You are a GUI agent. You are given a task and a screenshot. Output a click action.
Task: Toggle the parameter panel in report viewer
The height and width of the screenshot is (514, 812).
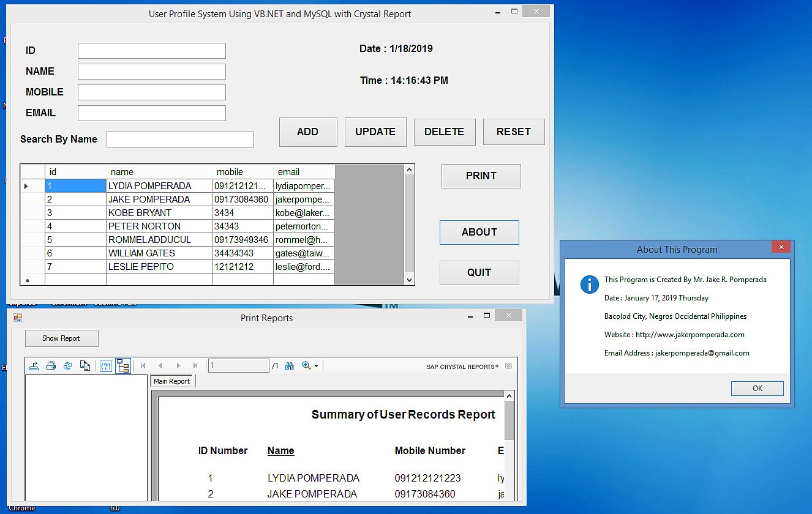tap(105, 365)
